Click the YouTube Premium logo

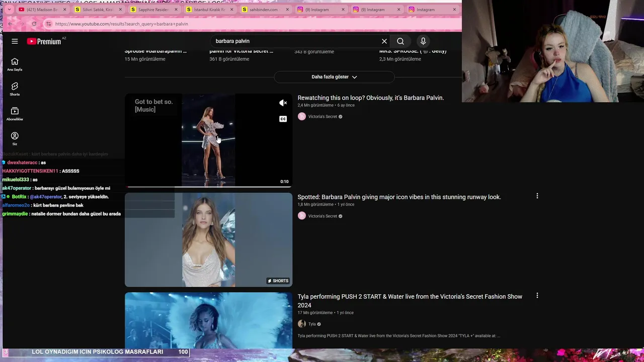pos(44,41)
